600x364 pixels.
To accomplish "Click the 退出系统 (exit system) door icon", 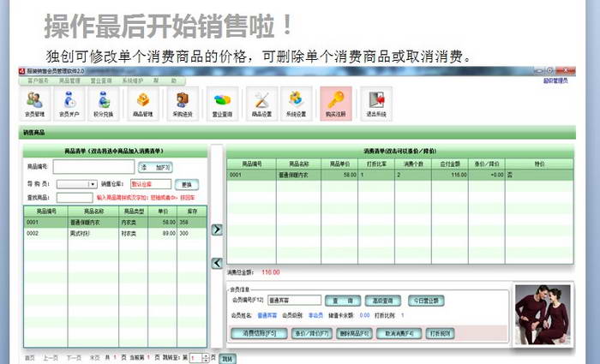I will [376, 104].
